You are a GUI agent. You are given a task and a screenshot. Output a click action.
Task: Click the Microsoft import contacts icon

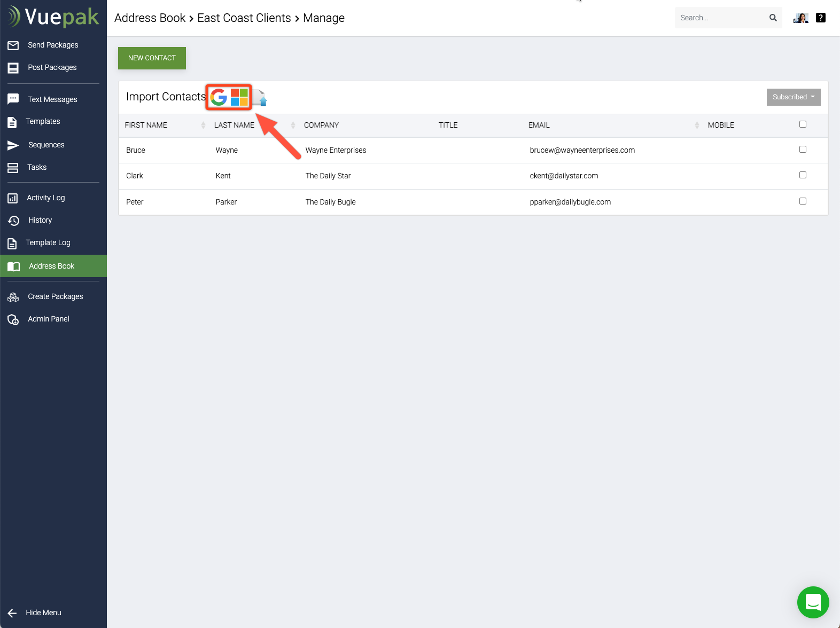tap(239, 97)
